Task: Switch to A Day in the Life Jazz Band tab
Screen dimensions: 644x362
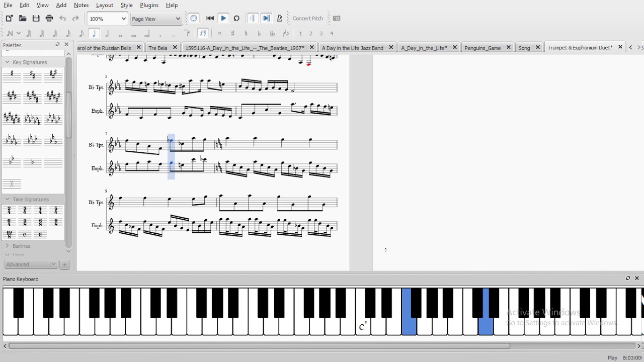Action: click(352, 48)
